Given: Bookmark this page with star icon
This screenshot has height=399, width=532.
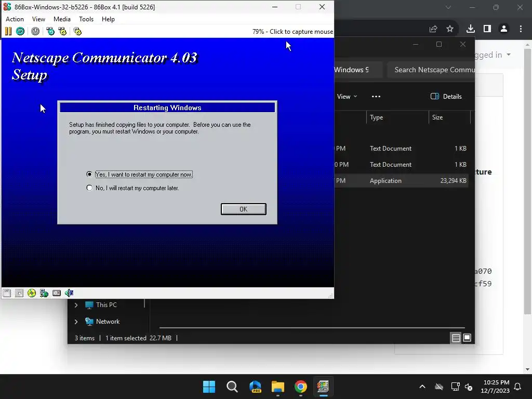Looking at the screenshot, I should point(450,29).
